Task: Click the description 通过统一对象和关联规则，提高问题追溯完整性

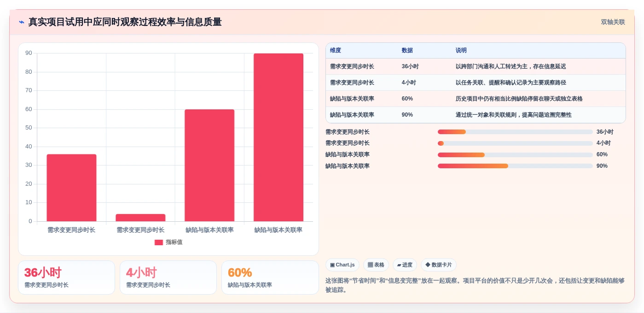Action: tap(514, 115)
